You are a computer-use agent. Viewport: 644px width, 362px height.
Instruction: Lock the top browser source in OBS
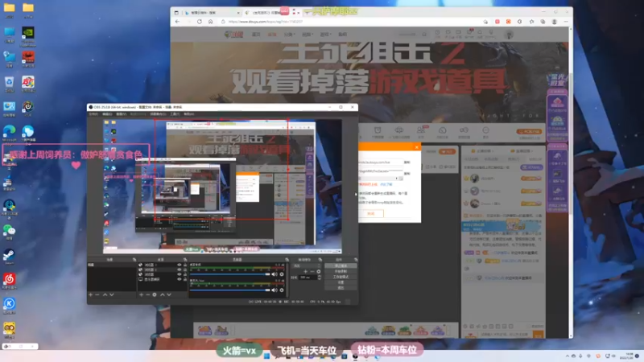pyautogui.click(x=185, y=265)
